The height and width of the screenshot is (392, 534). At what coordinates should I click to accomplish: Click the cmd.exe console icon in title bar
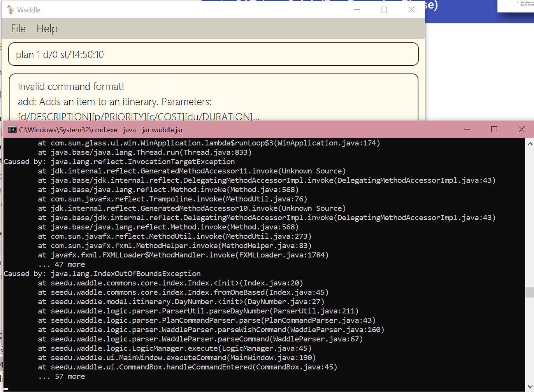[x=12, y=129]
